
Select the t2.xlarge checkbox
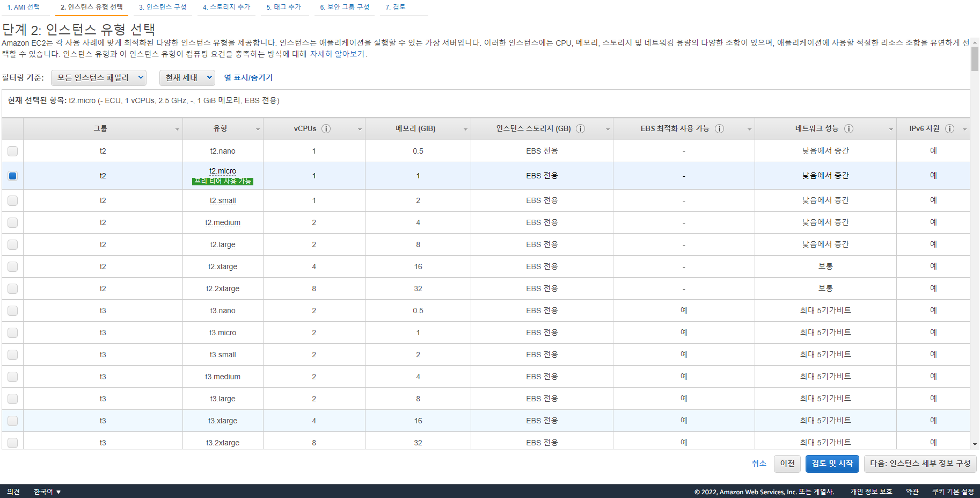click(x=13, y=267)
